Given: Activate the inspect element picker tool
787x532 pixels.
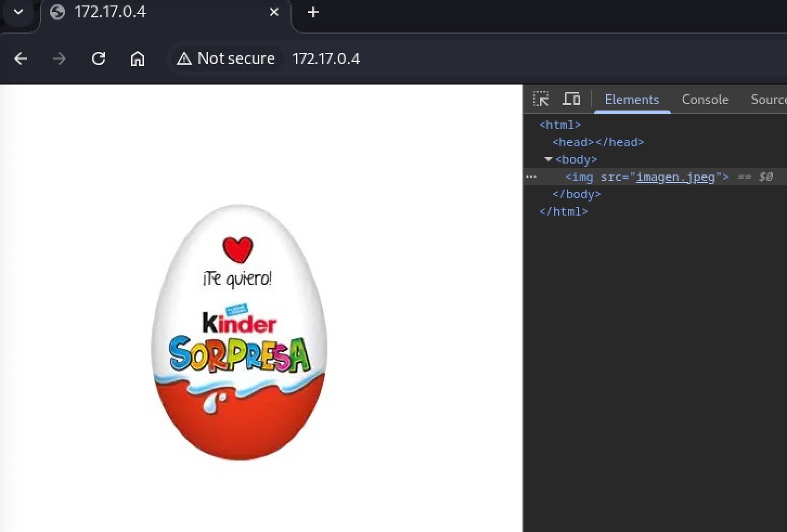Looking at the screenshot, I should tap(541, 99).
